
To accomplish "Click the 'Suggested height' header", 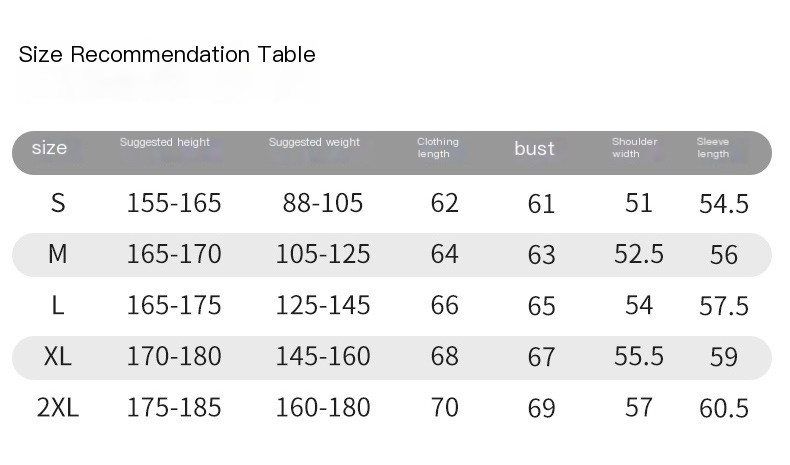I will [165, 142].
